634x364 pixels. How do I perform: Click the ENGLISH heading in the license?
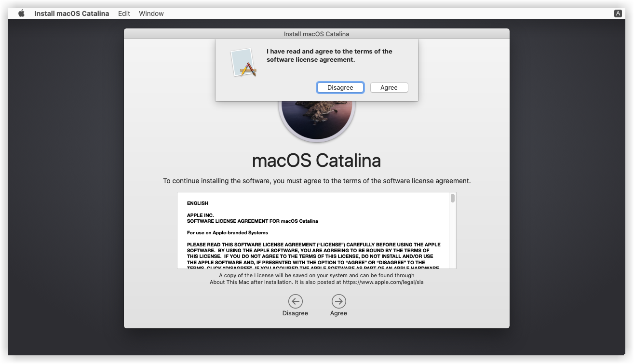click(198, 203)
